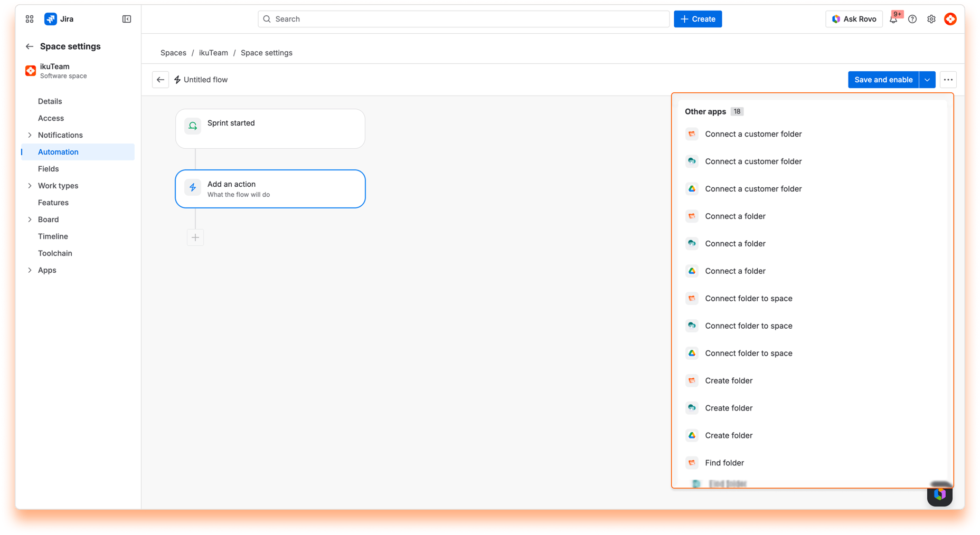Viewport: 980px width, 535px height.
Task: Open the Save and enable dropdown arrow
Action: point(927,80)
